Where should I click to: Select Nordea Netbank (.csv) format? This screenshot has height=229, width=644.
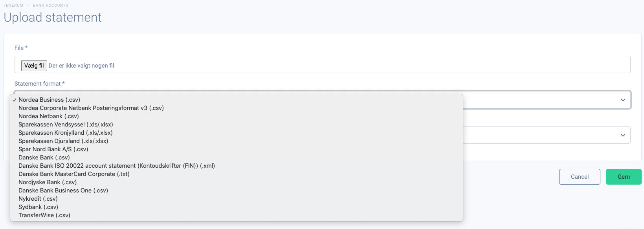pyautogui.click(x=237, y=116)
